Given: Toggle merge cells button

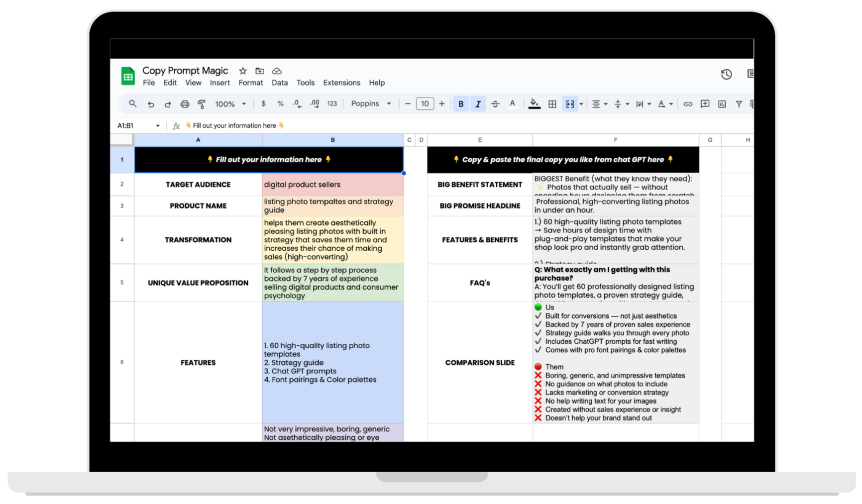Looking at the screenshot, I should 570,104.
